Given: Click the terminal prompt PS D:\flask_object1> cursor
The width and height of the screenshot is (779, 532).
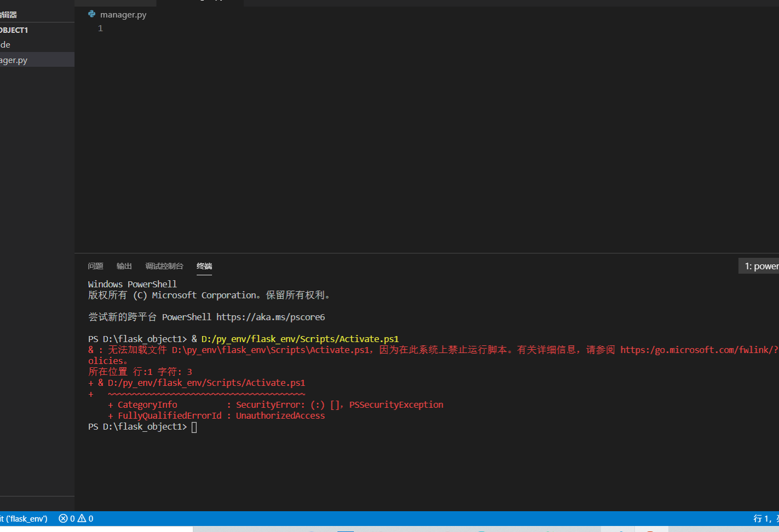Looking at the screenshot, I should pos(194,427).
